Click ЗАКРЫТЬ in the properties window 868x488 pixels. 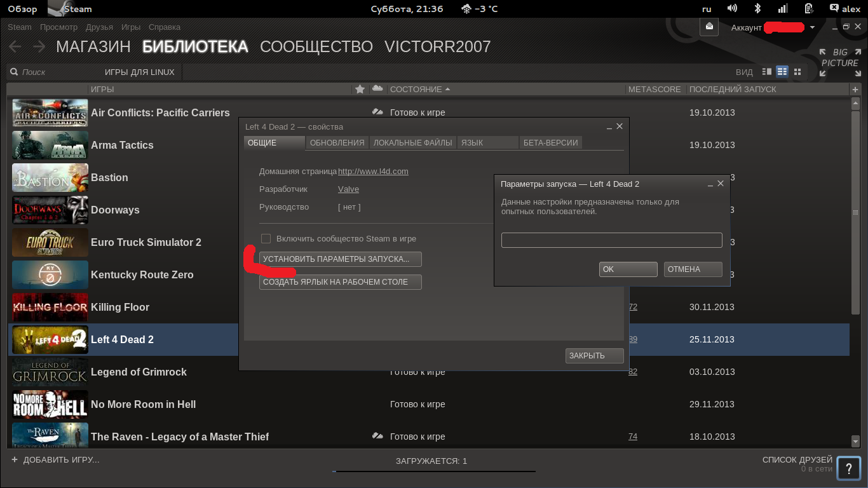(x=594, y=356)
